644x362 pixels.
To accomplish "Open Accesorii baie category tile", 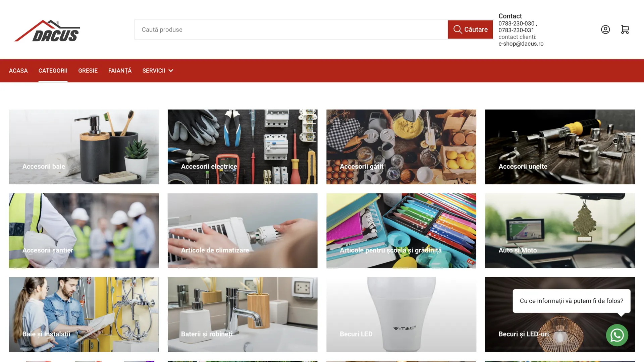I will pos(84,147).
